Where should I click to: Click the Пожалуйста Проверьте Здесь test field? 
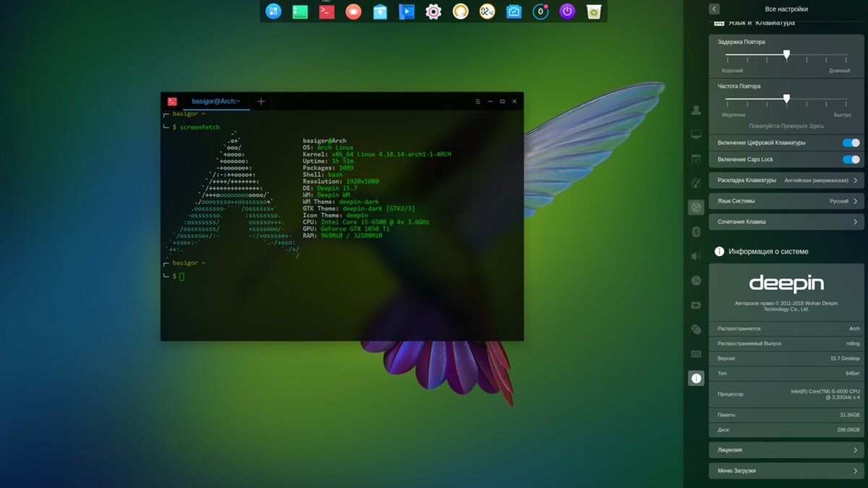pos(786,126)
